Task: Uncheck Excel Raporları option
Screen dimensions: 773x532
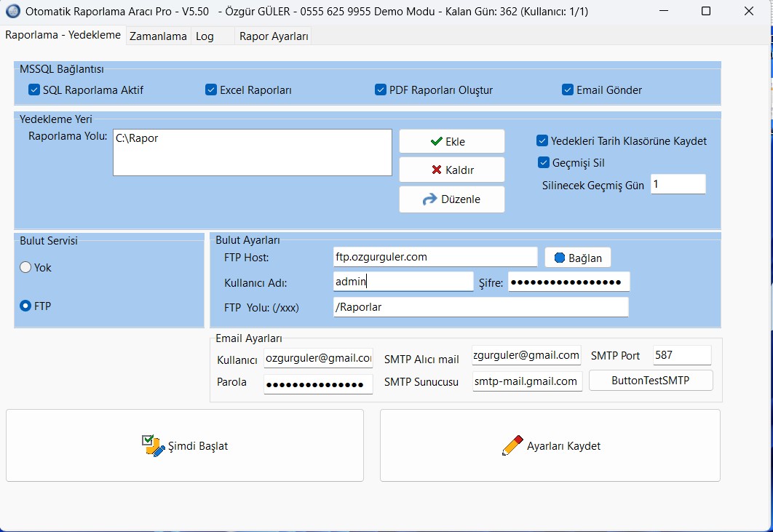Action: [x=211, y=90]
